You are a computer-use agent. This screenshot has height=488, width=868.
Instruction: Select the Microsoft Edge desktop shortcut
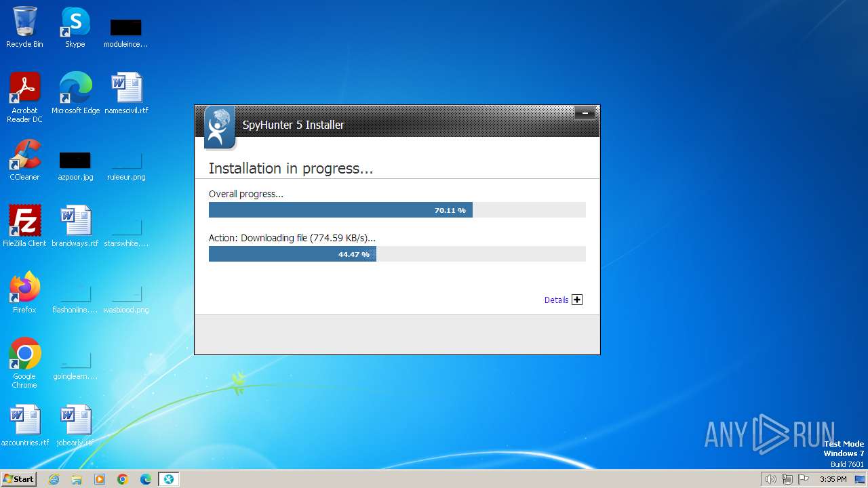coord(75,94)
